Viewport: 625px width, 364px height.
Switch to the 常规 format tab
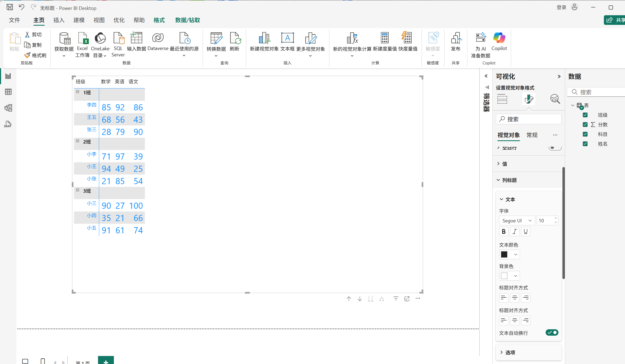coord(532,135)
